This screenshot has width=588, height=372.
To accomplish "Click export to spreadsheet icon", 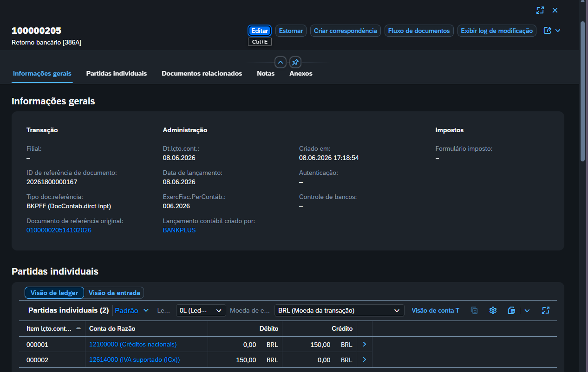I will [x=512, y=310].
